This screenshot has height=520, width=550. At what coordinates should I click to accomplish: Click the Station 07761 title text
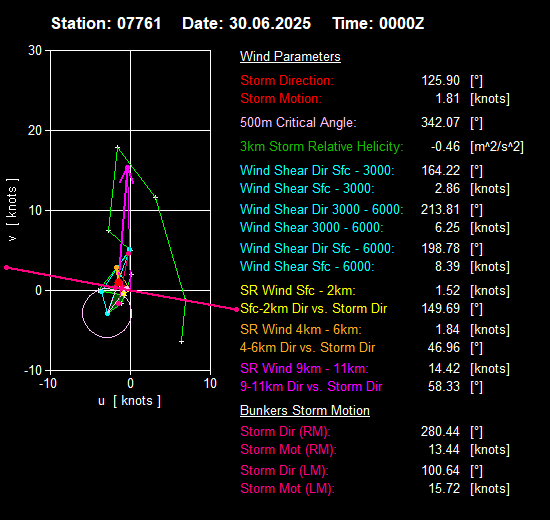(106, 24)
